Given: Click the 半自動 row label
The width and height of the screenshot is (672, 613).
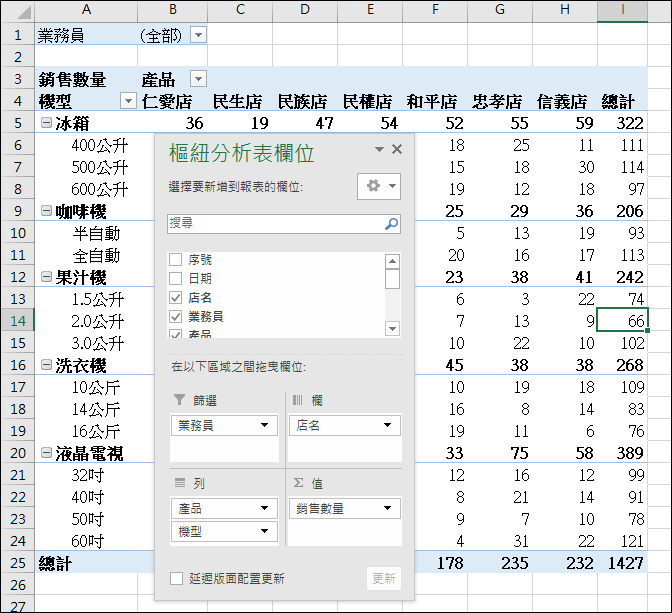Looking at the screenshot, I should coord(96,233).
